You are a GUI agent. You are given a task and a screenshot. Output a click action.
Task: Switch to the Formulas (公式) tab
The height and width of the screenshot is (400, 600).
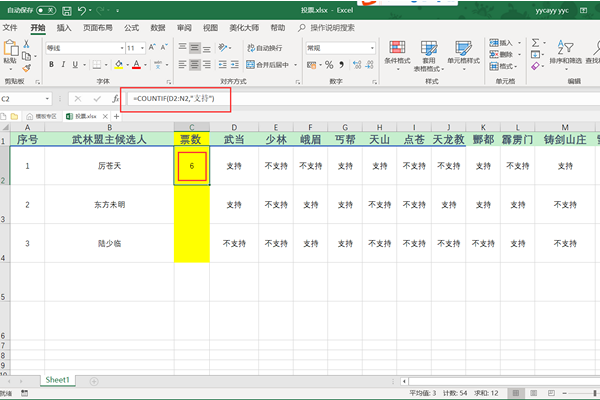[x=131, y=28]
